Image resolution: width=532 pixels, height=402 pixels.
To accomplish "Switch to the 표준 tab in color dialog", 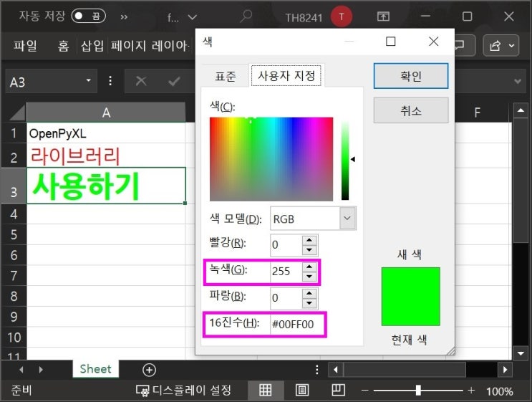I will point(226,75).
